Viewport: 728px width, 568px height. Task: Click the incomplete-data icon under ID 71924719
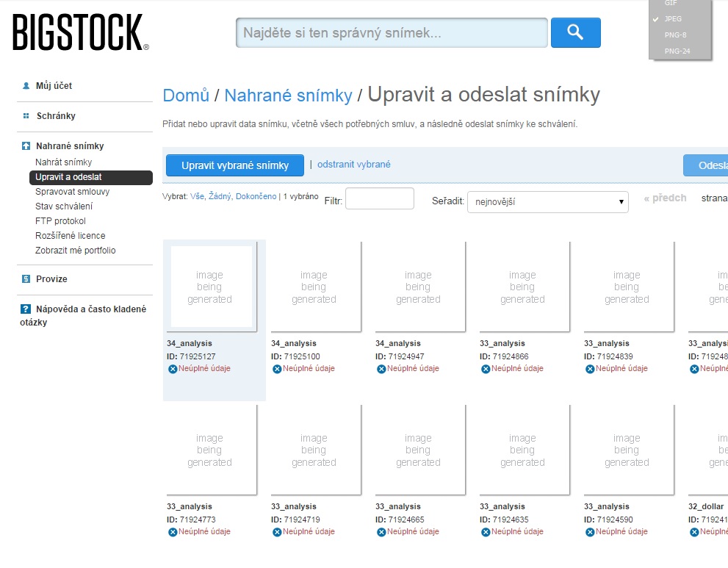(277, 532)
